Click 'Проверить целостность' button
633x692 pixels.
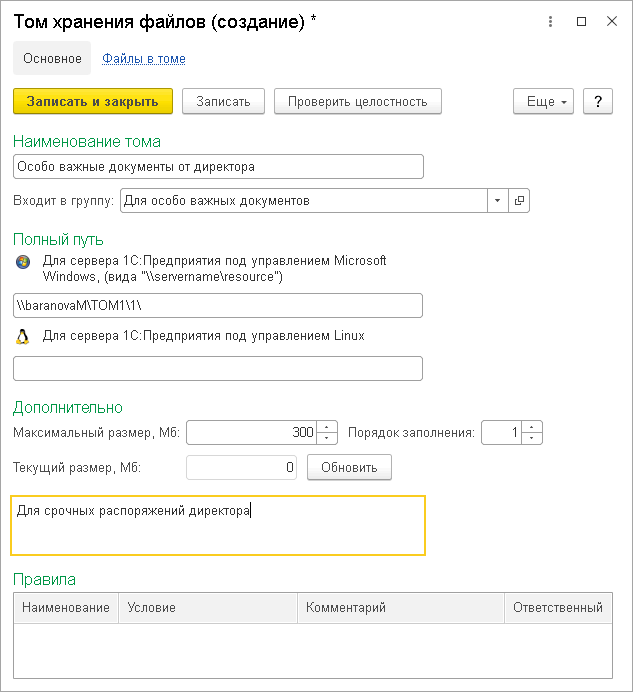[x=358, y=102]
